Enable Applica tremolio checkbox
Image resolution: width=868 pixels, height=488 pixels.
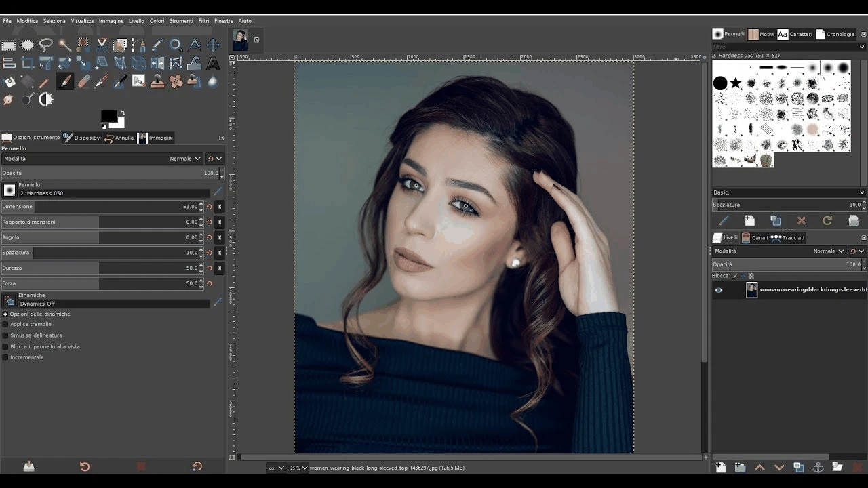[x=5, y=325]
